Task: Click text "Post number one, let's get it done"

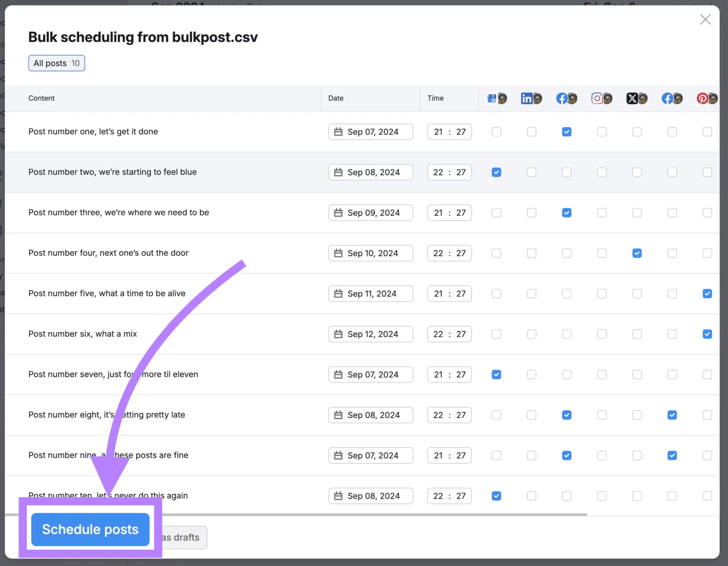Action: coord(93,132)
